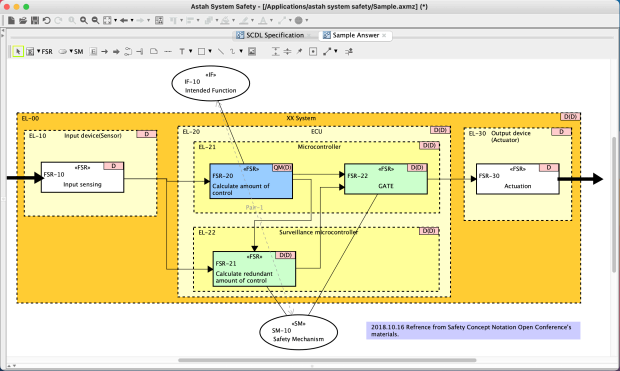Select the freehand curve line tool

232,51
